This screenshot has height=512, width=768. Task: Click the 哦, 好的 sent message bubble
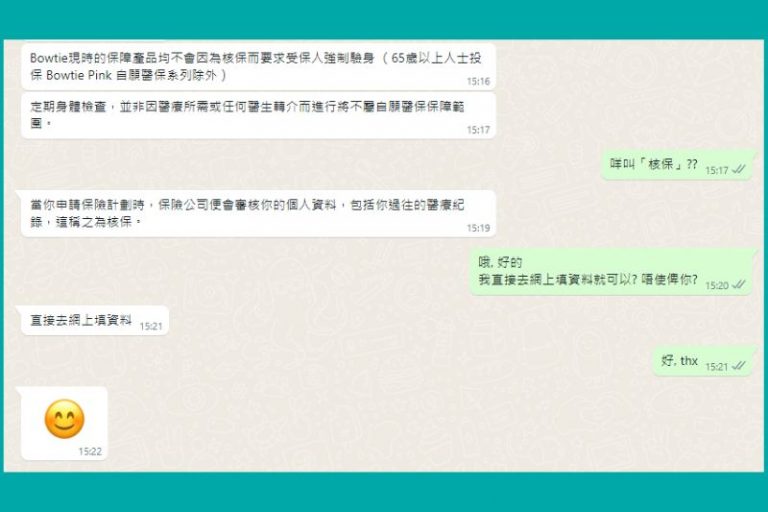pos(611,271)
